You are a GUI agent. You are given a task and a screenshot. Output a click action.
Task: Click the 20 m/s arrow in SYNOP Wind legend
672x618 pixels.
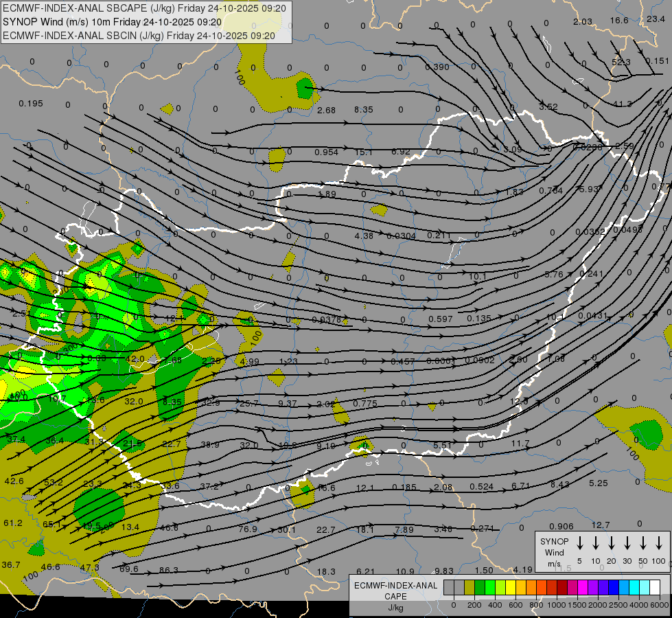[x=612, y=543]
